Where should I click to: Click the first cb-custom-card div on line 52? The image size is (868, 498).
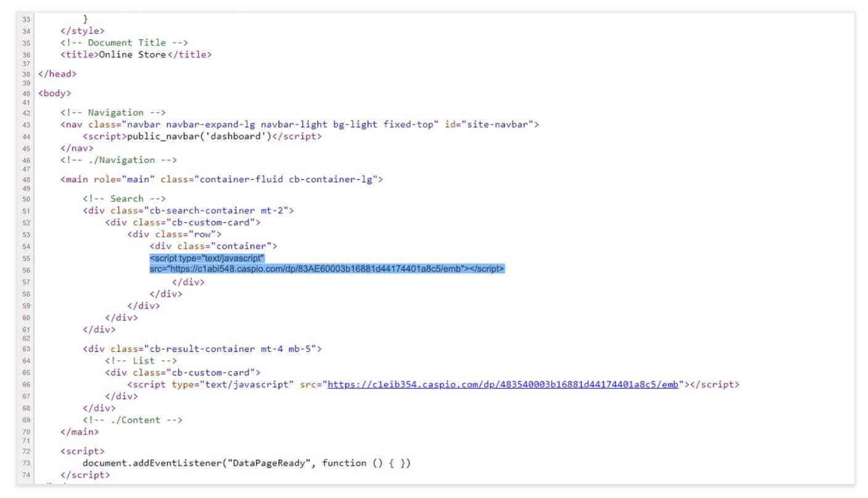pos(183,222)
